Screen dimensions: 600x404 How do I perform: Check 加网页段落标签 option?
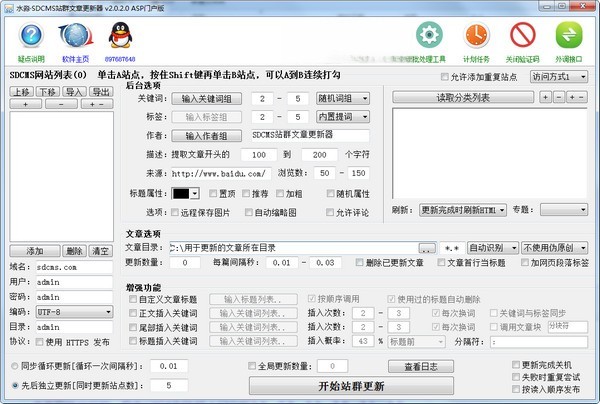tap(525, 262)
